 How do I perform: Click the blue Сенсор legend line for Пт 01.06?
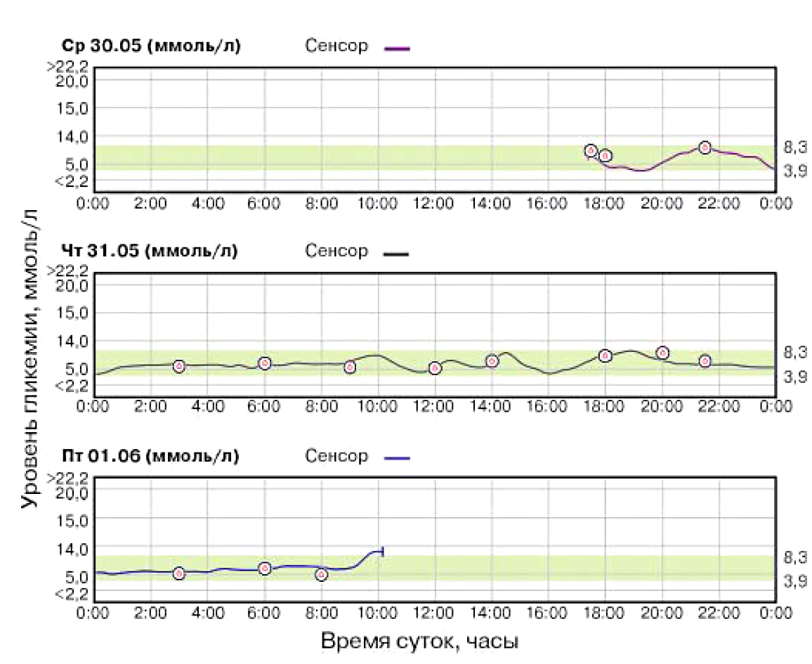pyautogui.click(x=397, y=458)
